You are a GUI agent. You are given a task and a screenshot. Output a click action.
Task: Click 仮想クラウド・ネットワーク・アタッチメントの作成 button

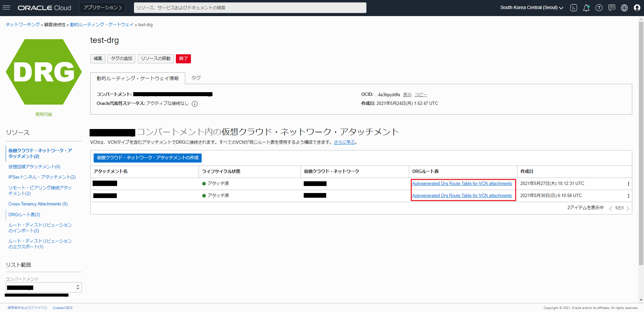click(148, 158)
